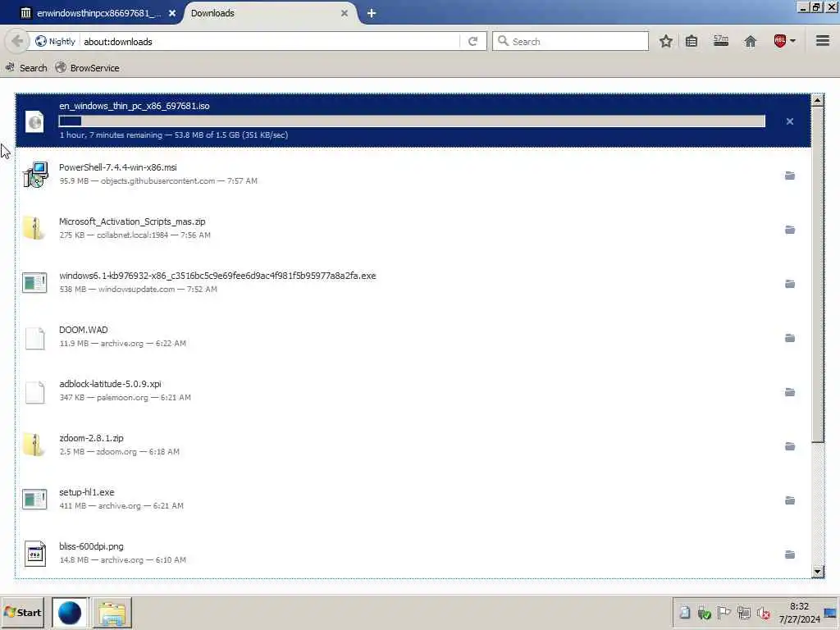The image size is (840, 630).
Task: Open Windows Explorer from taskbar
Action: 112,613
